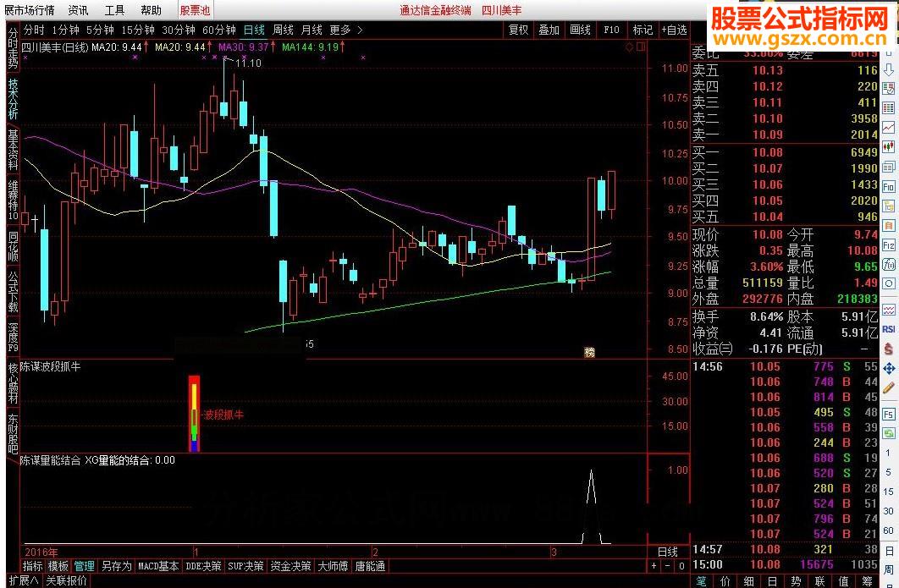Click the 榜 badge on the chart
This screenshot has width=899, height=588.
click(x=589, y=353)
